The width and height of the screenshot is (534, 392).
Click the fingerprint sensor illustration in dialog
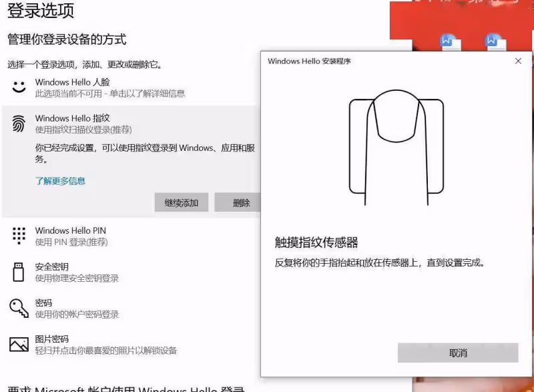tap(396, 147)
